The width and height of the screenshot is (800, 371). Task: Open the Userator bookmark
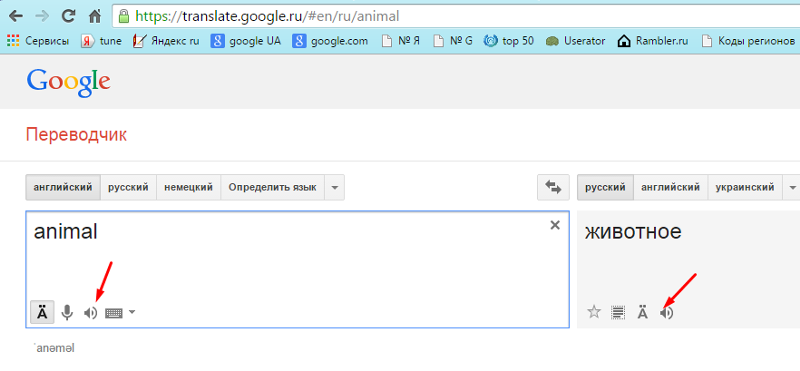(x=576, y=41)
